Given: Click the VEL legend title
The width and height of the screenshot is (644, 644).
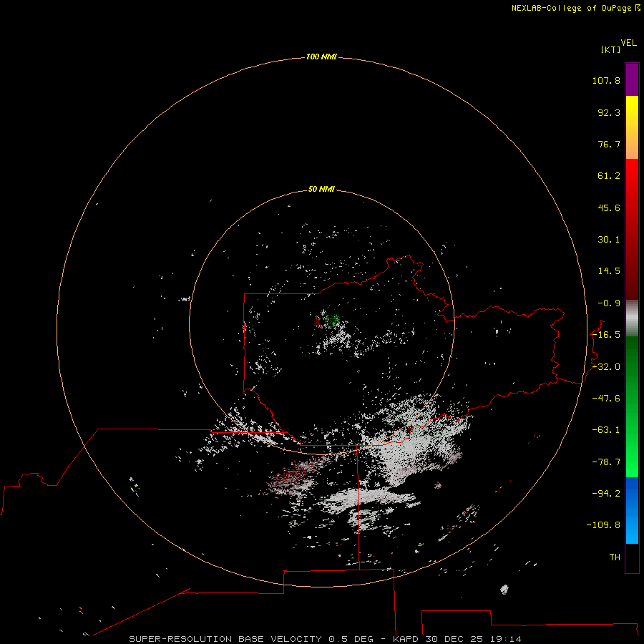Looking at the screenshot, I should (x=628, y=43).
